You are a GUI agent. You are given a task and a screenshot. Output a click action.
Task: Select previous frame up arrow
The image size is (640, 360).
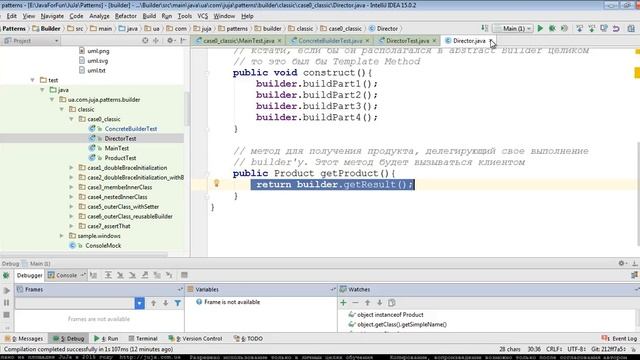point(153,303)
